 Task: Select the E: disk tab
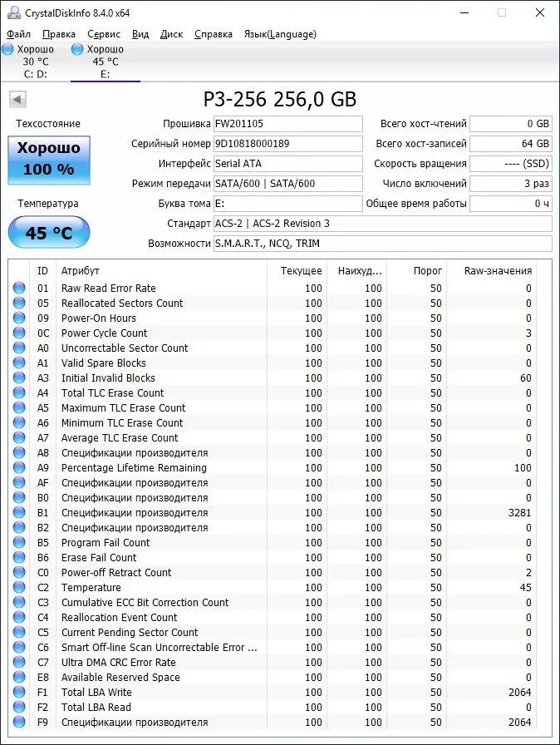point(106,62)
